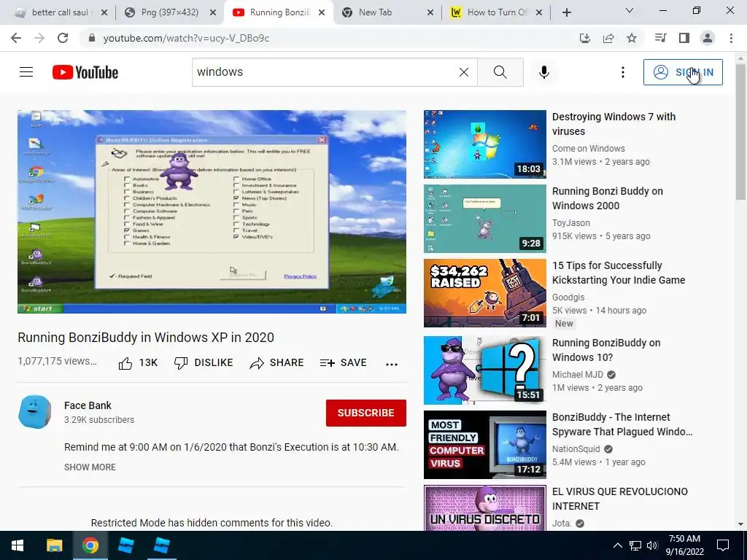Share this page from Chrome address bar
The width and height of the screenshot is (747, 560).
[x=608, y=38]
